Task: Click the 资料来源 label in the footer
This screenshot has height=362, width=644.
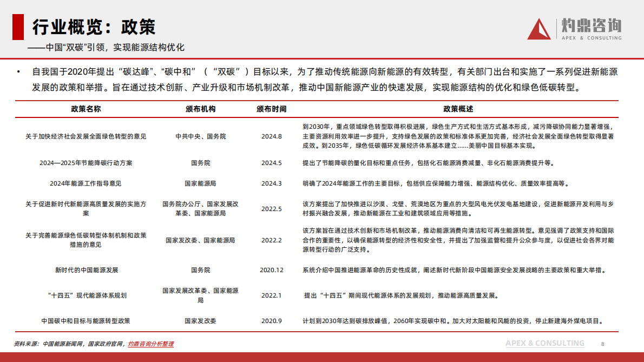Action: 26,343
